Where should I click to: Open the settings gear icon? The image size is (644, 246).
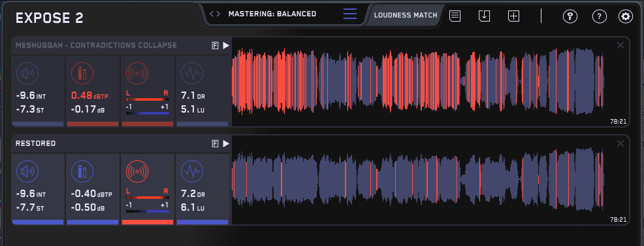pos(626,16)
